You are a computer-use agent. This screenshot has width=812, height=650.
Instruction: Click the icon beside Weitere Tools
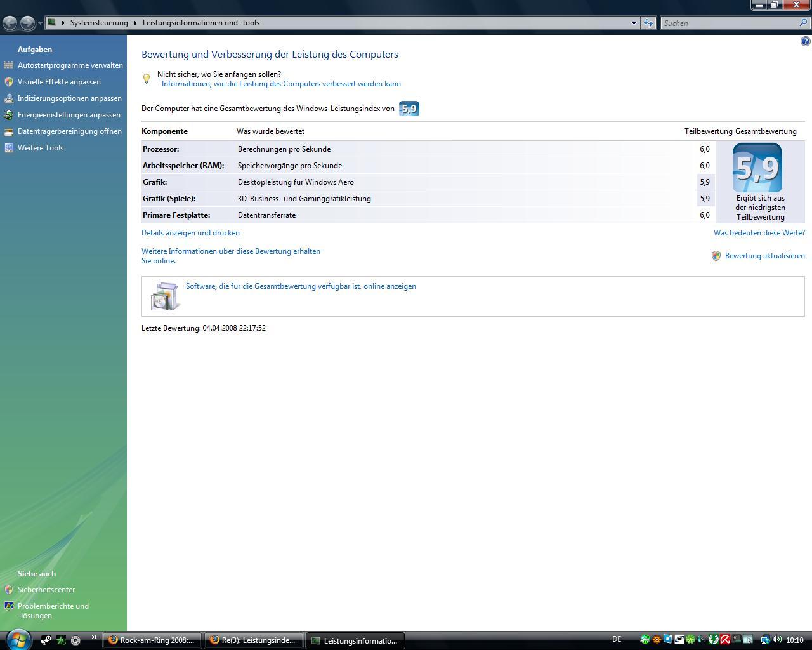pyautogui.click(x=8, y=148)
